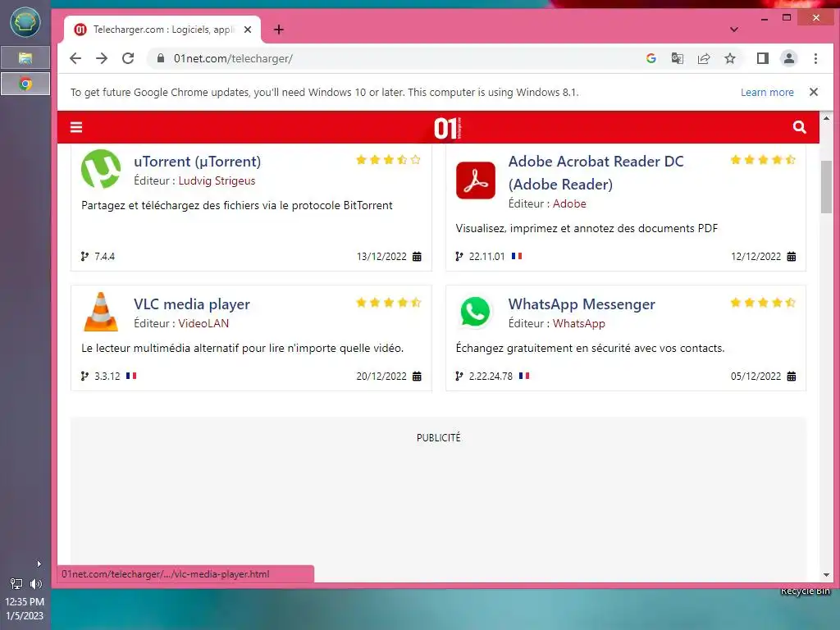The width and height of the screenshot is (840, 630).
Task: Open the uTorrent (µTorrent) title link
Action: pyautogui.click(x=197, y=162)
